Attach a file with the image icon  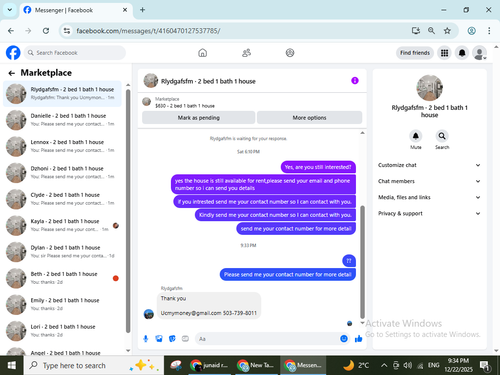tap(159, 339)
